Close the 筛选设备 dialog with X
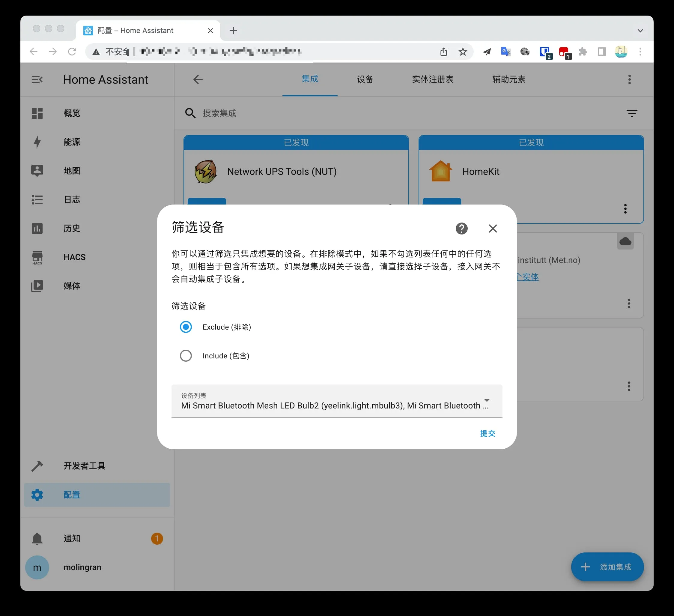This screenshot has height=616, width=674. coord(493,229)
